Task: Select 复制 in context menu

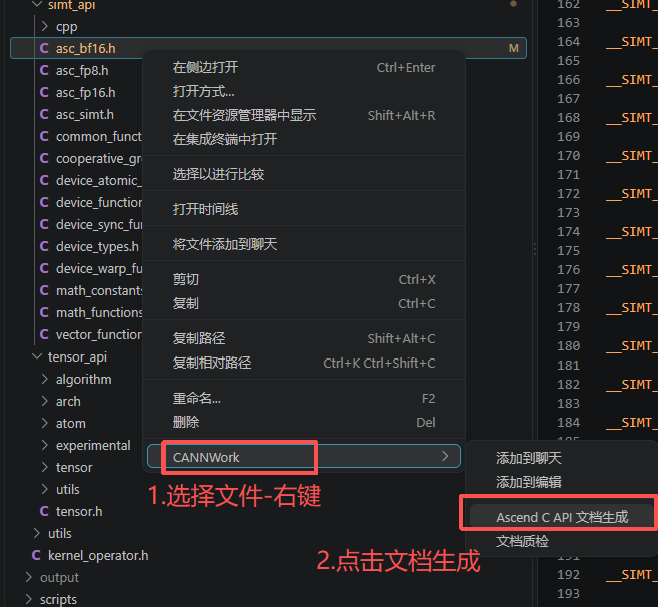Action: click(304, 303)
